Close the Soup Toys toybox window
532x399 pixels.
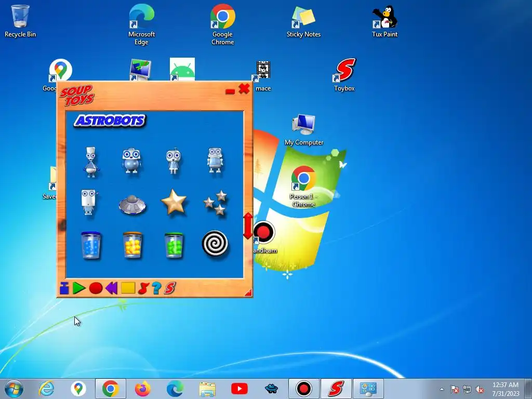[x=244, y=89]
